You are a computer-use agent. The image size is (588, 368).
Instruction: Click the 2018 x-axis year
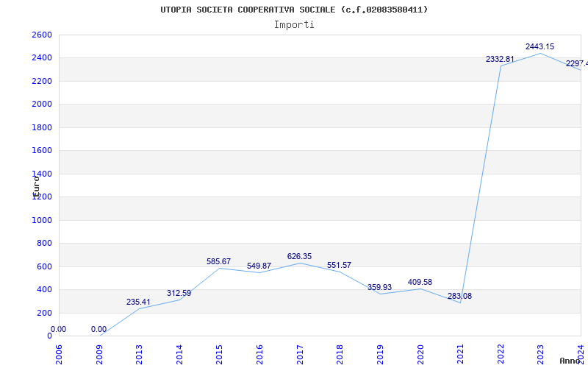click(340, 355)
